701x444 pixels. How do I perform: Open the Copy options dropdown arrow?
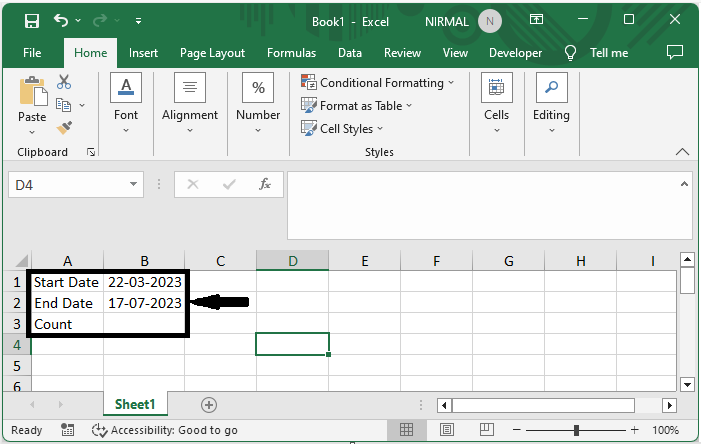pyautogui.click(x=82, y=106)
